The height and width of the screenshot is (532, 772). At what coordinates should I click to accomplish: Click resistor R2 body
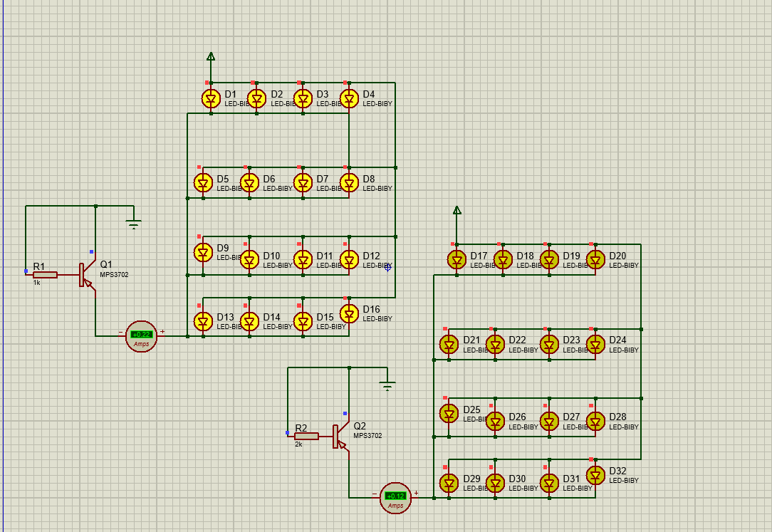coord(306,436)
